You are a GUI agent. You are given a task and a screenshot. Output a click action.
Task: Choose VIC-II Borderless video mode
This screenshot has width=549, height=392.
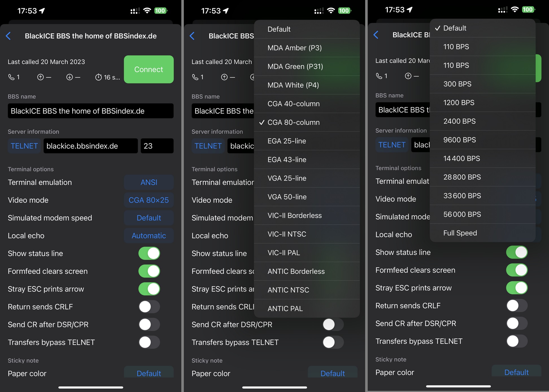click(307, 215)
